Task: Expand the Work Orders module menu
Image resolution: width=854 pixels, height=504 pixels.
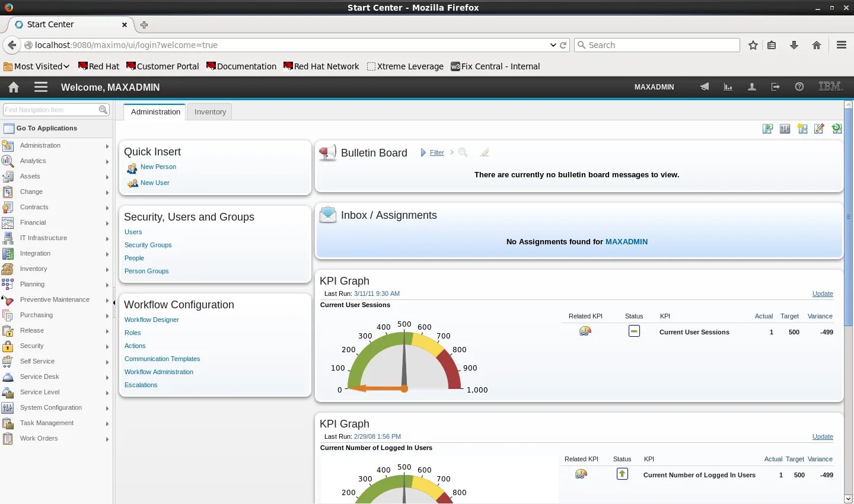Action: [x=56, y=438]
